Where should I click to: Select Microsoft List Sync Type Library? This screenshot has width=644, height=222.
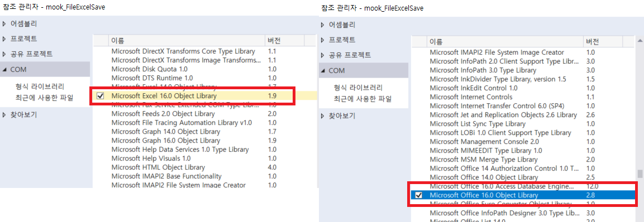tap(477, 123)
